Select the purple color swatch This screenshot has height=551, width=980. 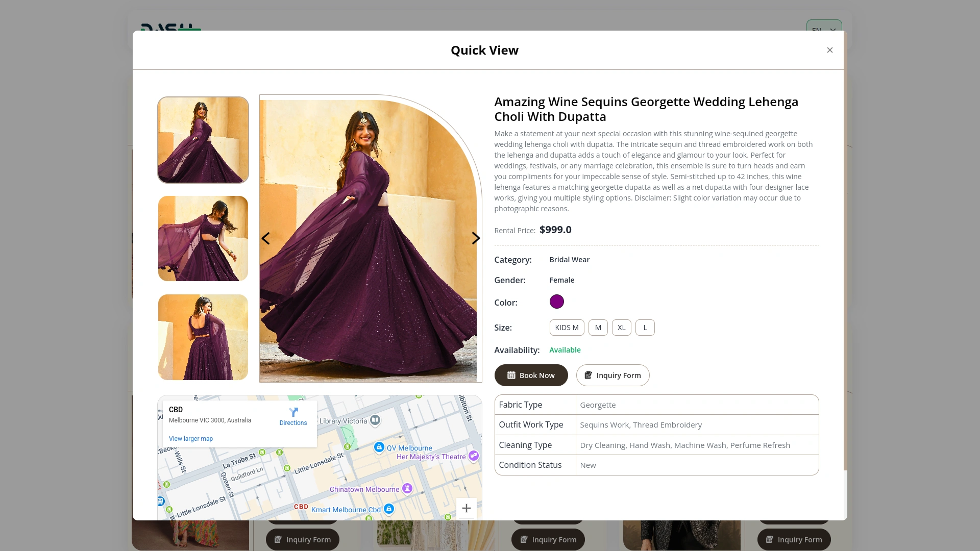point(556,302)
